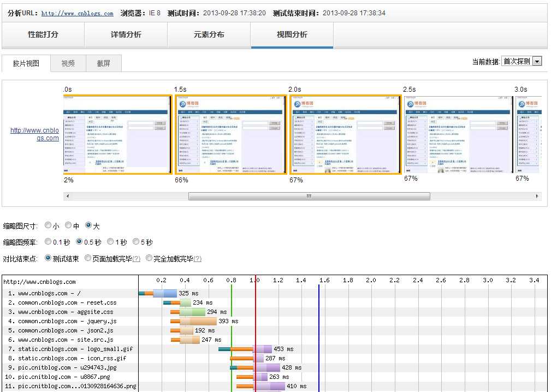This screenshot has height=392, width=551.
Task: Choose the 完全加载完毕 radio option
Action: point(149,258)
